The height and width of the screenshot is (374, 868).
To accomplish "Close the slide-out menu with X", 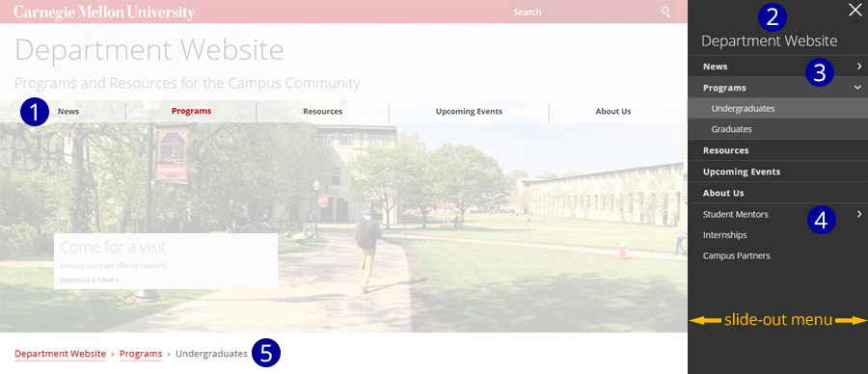I will click(x=854, y=10).
